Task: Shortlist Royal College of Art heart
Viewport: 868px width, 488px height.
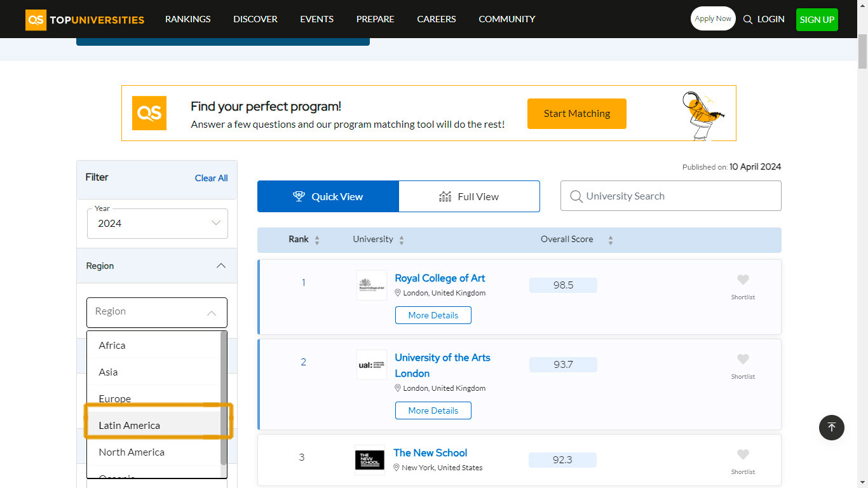Action: click(743, 280)
